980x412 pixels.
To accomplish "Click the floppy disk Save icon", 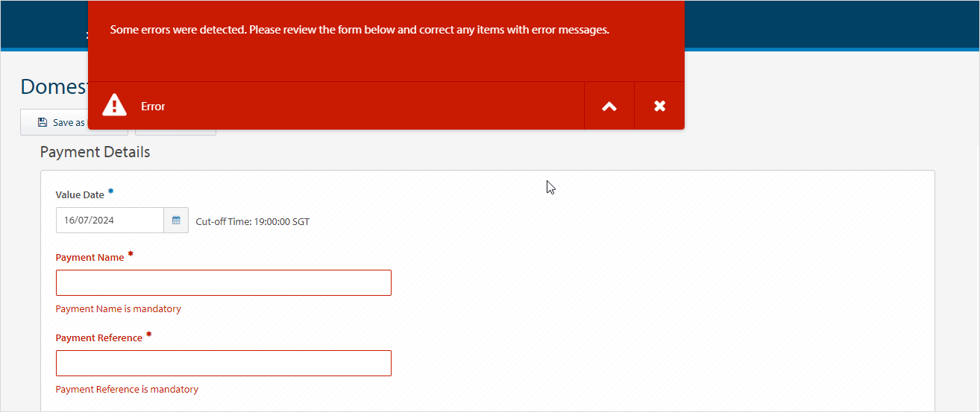I will 43,122.
